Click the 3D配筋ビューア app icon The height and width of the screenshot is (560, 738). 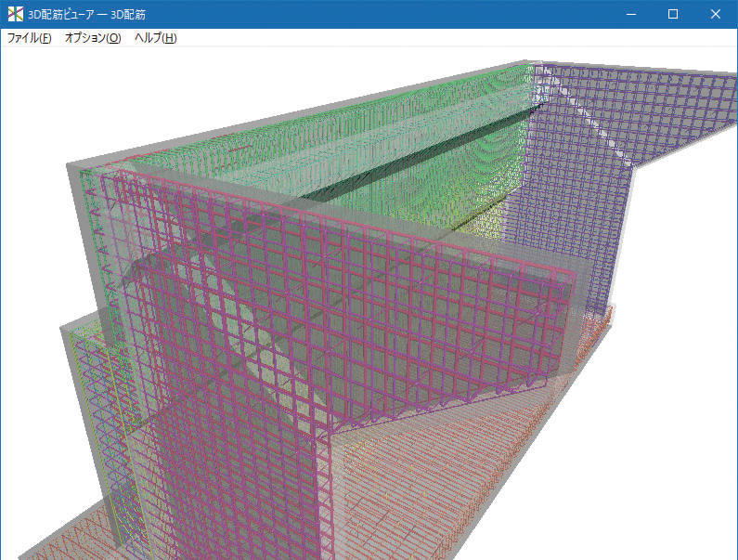pos(16,14)
